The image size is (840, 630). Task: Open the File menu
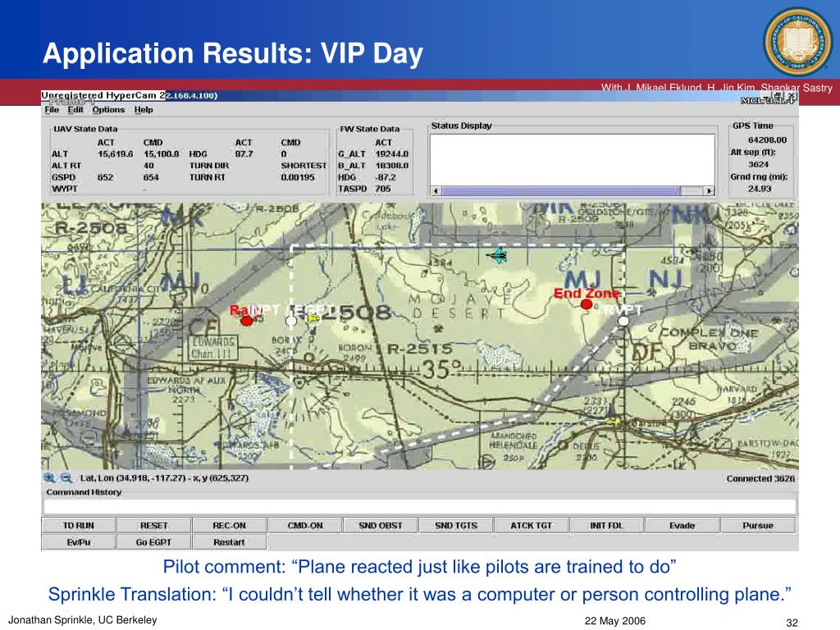click(x=52, y=109)
